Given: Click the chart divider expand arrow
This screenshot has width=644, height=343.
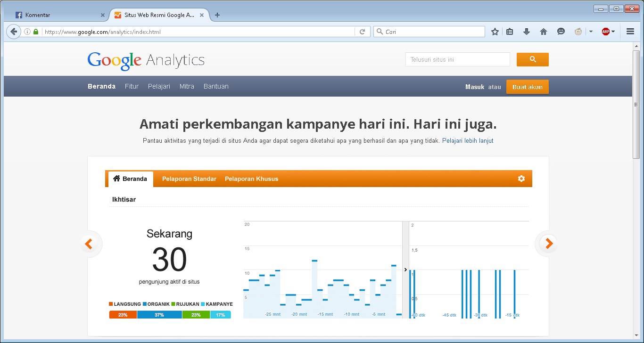Looking at the screenshot, I should coord(405,269).
